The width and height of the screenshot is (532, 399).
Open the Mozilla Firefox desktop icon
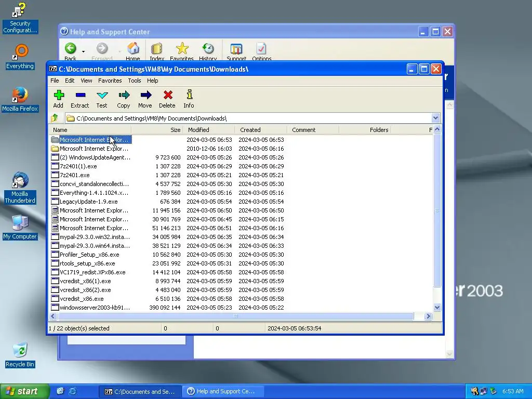(20, 99)
